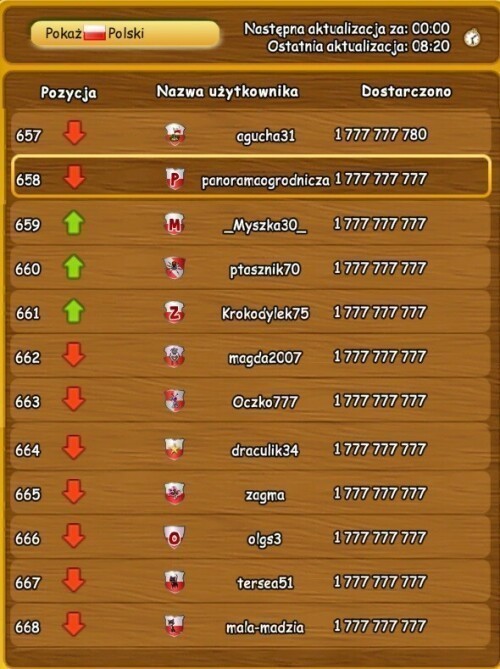Click the green up arrow at position 661

[74, 311]
